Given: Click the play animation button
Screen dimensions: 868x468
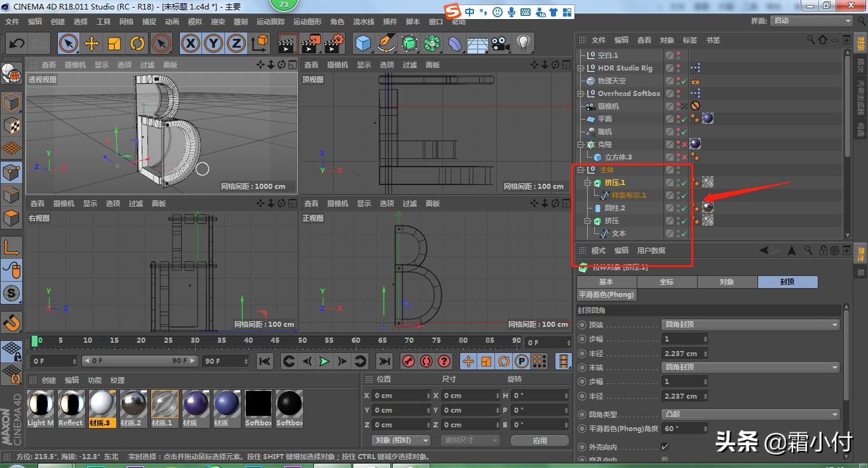Looking at the screenshot, I should 324,360.
